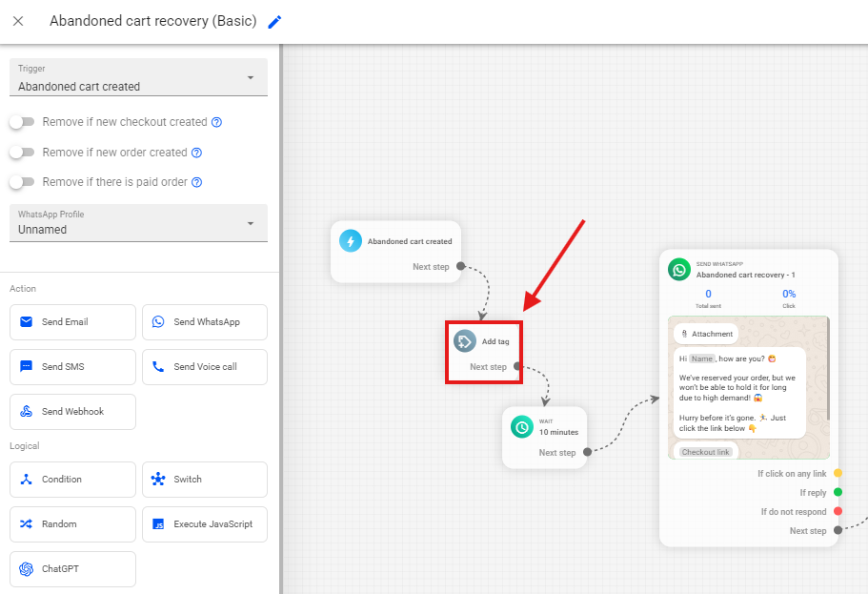Image resolution: width=868 pixels, height=594 pixels.
Task: Turn on Remove if there is paid order
Action: (x=21, y=182)
